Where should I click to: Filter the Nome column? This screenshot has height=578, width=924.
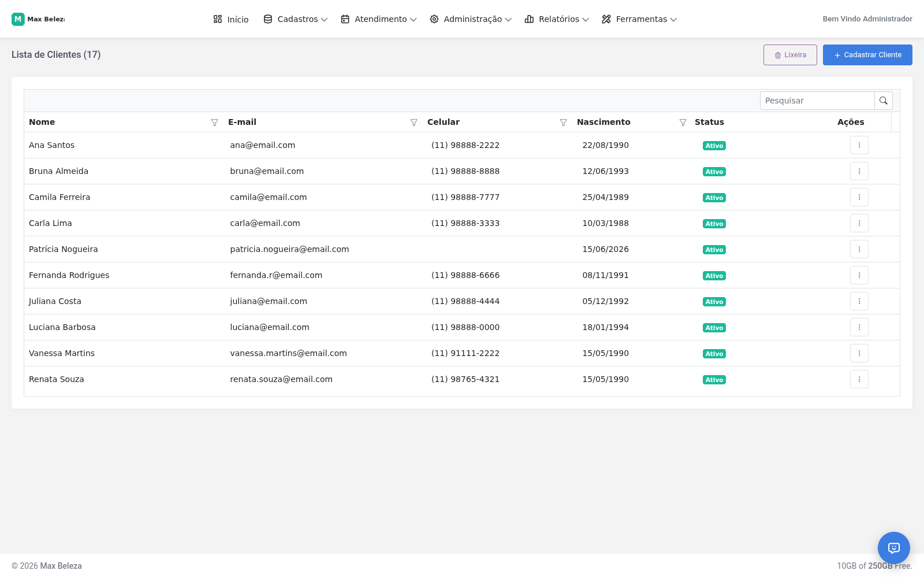(x=215, y=123)
